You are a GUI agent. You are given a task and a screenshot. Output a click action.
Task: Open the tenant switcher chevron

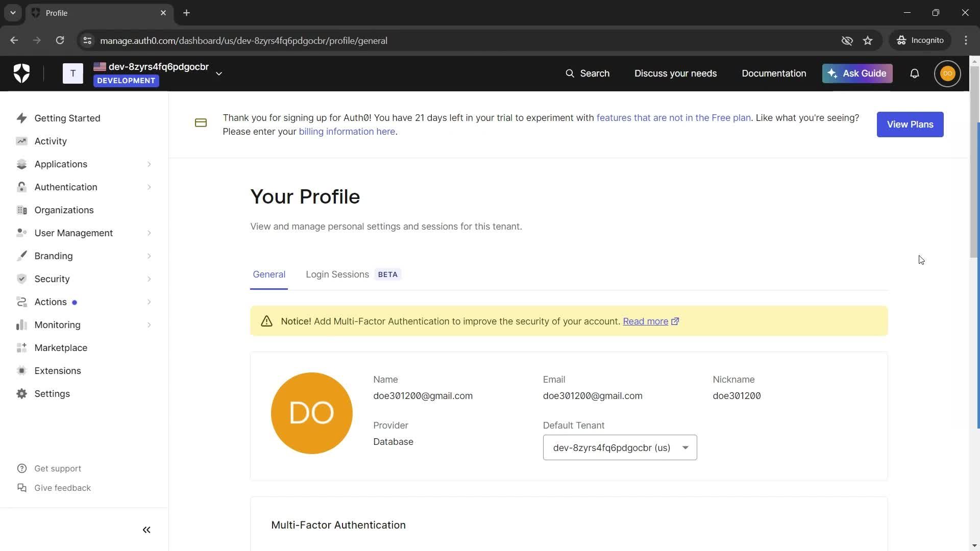219,73
